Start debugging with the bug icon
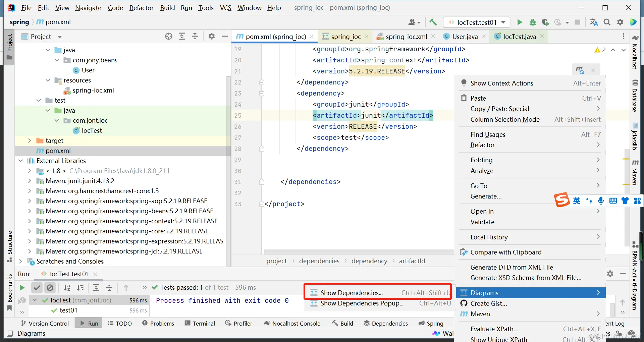 532,22
